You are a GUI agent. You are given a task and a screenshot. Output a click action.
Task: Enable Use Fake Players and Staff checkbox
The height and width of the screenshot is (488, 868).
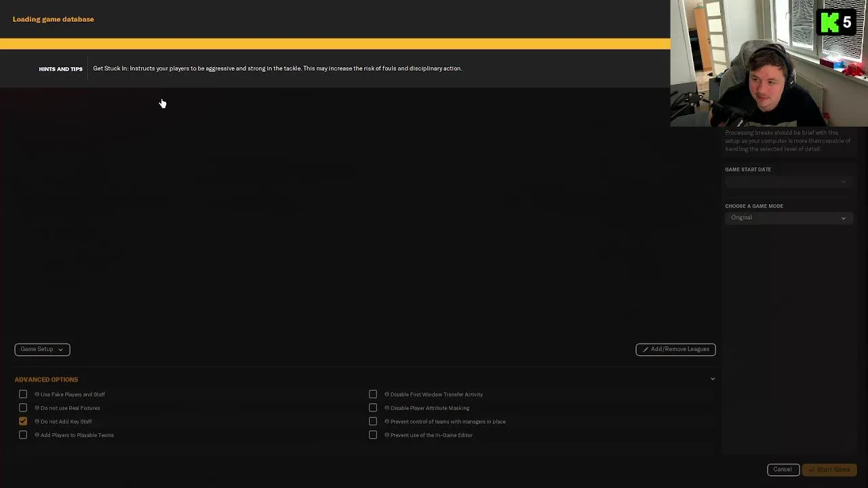[23, 394]
